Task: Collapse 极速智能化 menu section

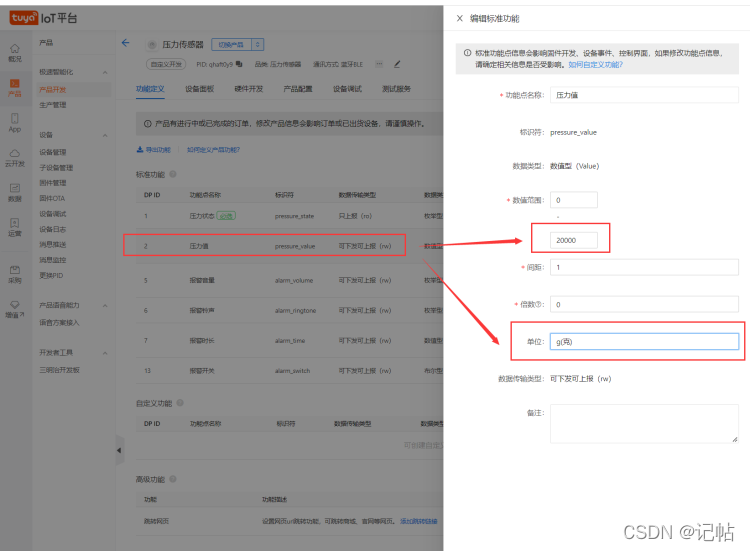Action: (x=105, y=72)
